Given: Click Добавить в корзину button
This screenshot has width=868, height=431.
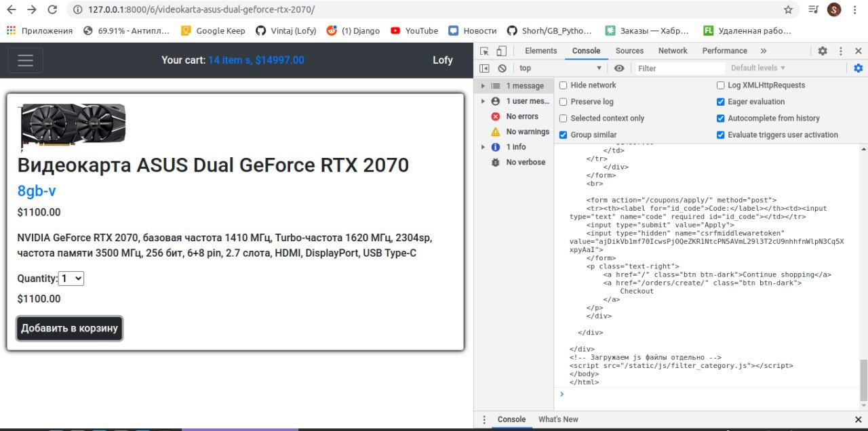Looking at the screenshot, I should point(70,328).
